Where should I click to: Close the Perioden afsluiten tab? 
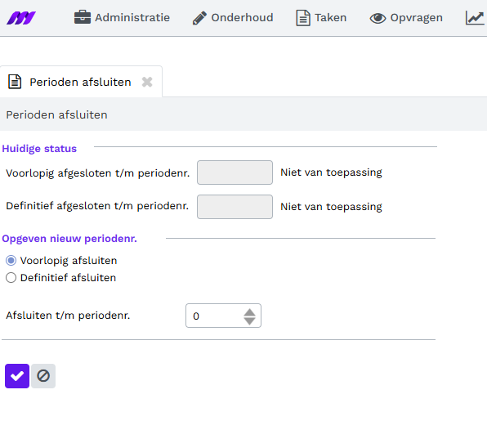[x=147, y=82]
